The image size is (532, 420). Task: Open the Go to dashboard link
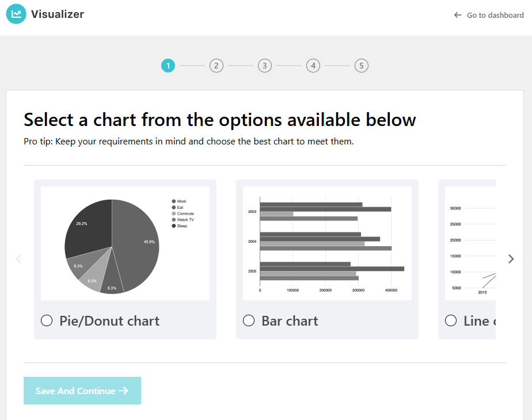tap(495, 15)
